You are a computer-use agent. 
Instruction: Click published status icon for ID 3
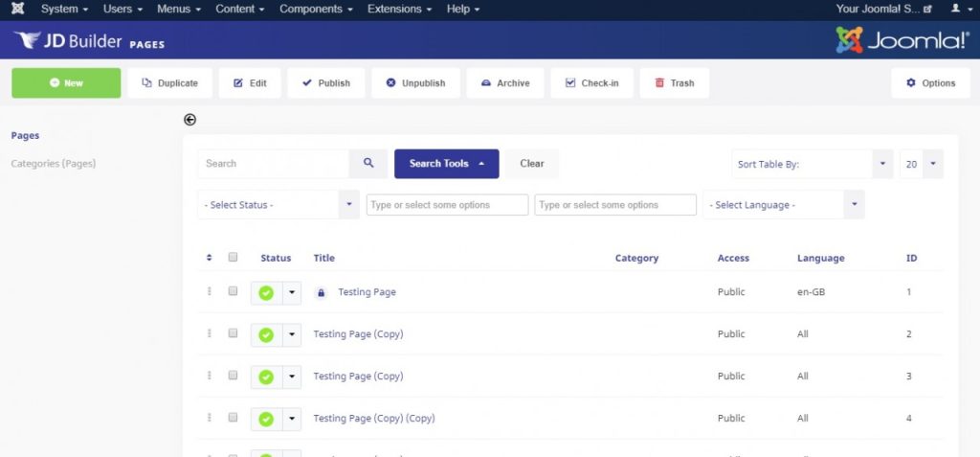[x=266, y=377]
